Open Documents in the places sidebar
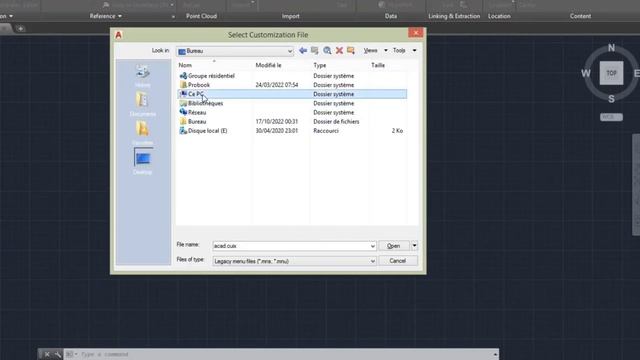Screen dimensions: 640x360 (142, 104)
